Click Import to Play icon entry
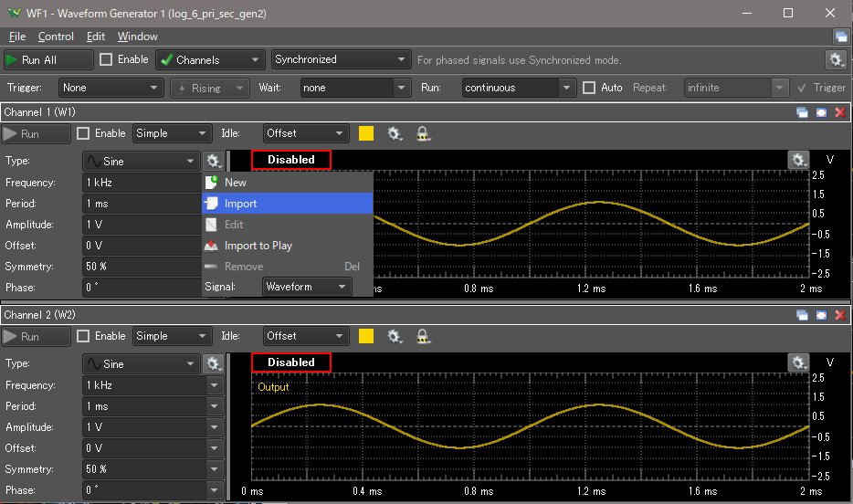 pyautogui.click(x=258, y=246)
